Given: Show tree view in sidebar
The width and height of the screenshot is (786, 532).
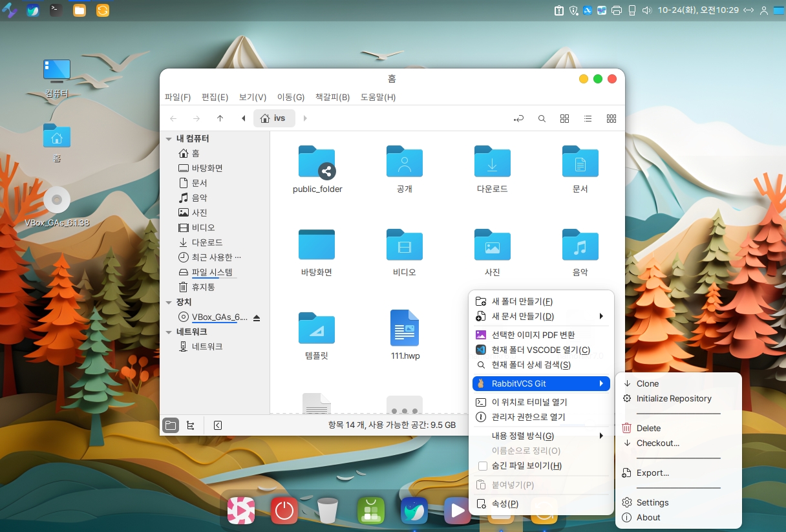Looking at the screenshot, I should tap(190, 425).
